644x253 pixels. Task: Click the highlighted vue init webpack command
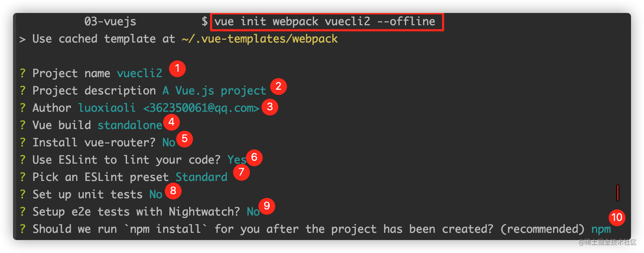(x=325, y=22)
